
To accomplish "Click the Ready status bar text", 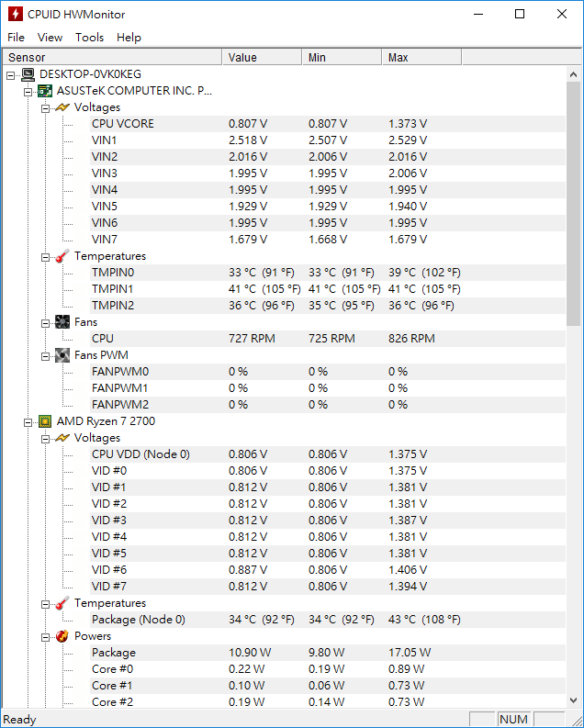I will coord(19,720).
